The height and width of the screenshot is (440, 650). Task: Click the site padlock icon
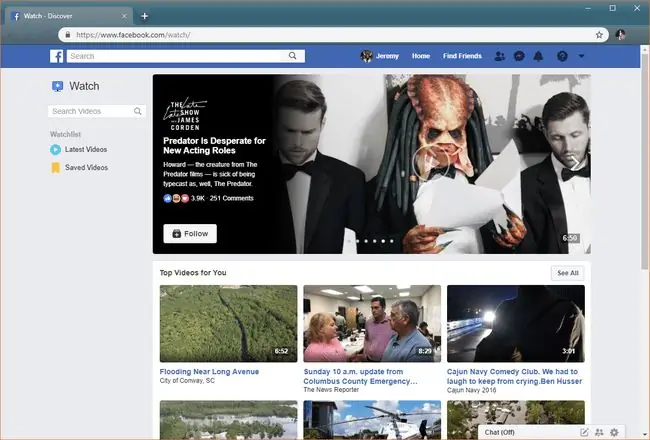[68, 35]
